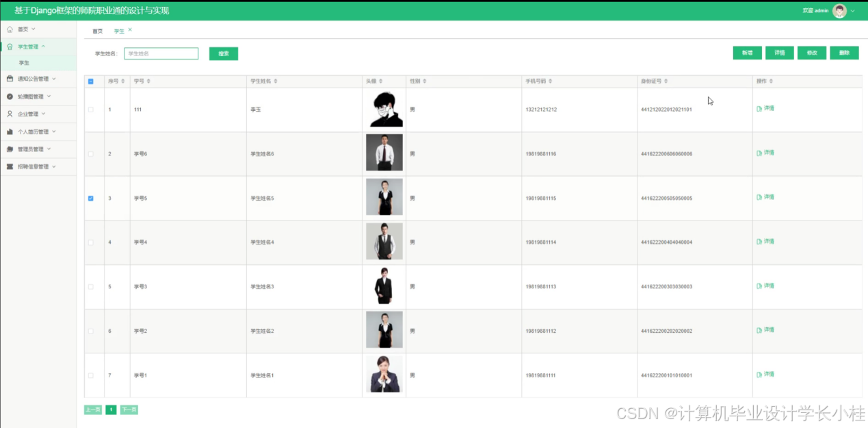The image size is (868, 428).
Task: Click the sort arrows next to 头像
Action: tap(381, 81)
